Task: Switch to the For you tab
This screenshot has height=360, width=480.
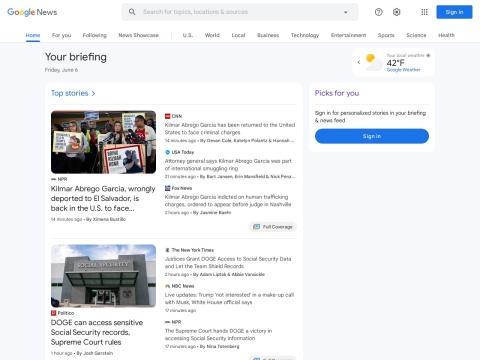Action: (x=61, y=35)
